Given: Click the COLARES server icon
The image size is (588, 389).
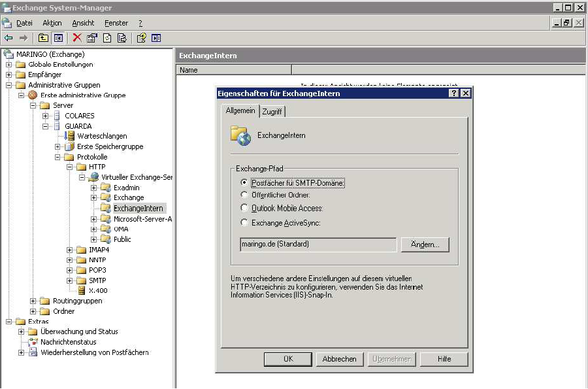Looking at the screenshot, I should point(57,116).
